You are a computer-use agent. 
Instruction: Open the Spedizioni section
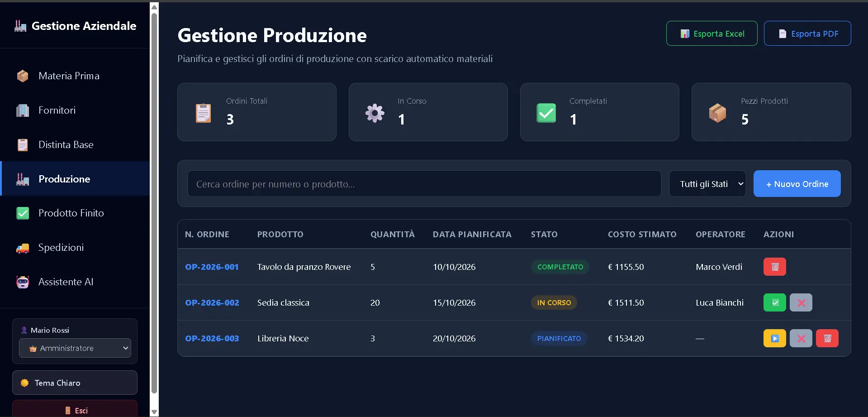[x=75, y=247]
